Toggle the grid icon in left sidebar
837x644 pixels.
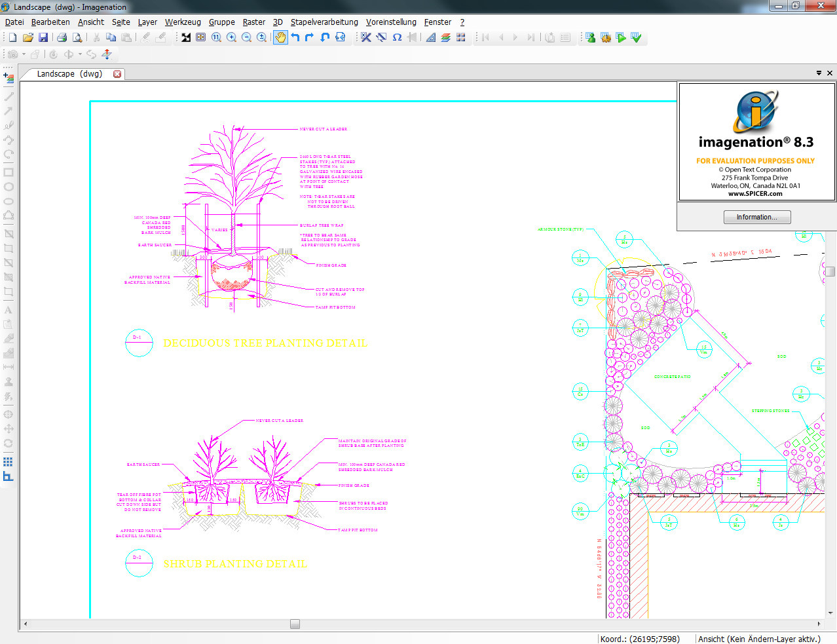click(9, 462)
